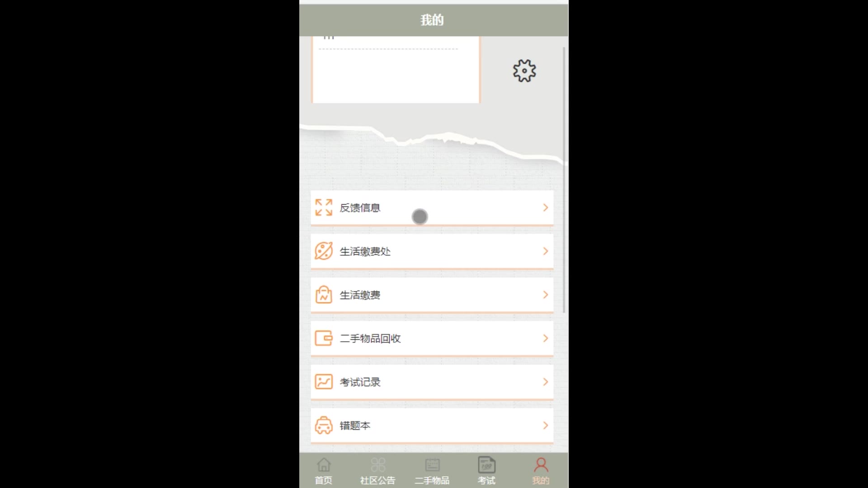Go to 首页 tab in bottom bar
This screenshot has height=488, width=868.
[x=324, y=471]
